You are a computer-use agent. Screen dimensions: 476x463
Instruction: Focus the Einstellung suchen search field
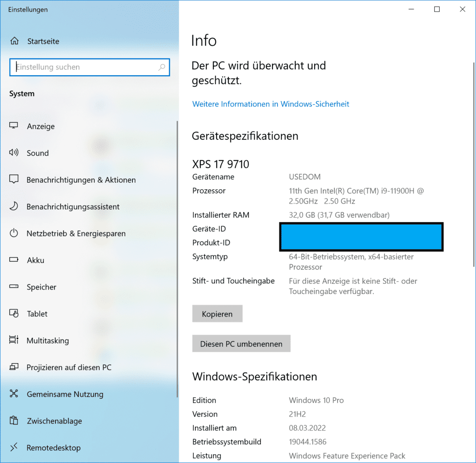pos(90,67)
